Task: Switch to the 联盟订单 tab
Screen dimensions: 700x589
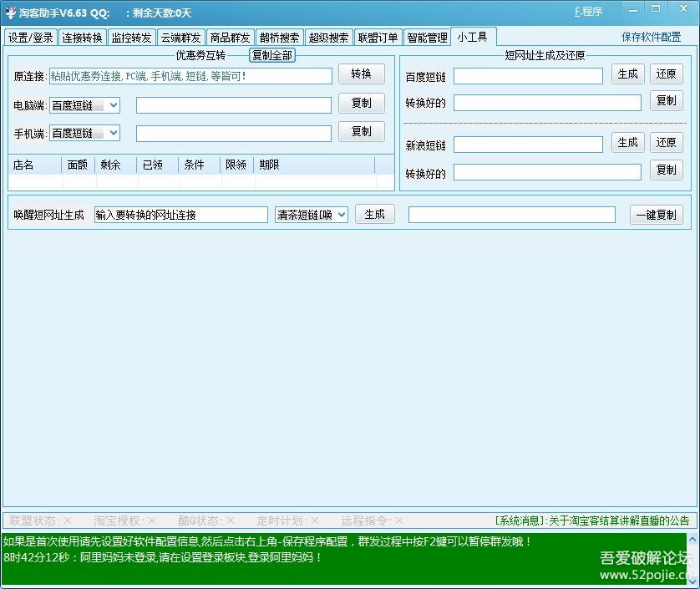Action: (378, 38)
